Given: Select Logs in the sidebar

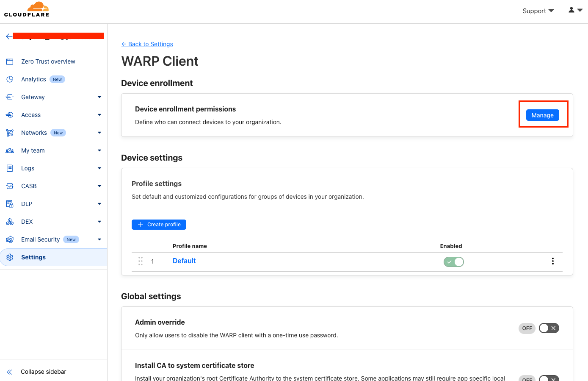Looking at the screenshot, I should 28,168.
